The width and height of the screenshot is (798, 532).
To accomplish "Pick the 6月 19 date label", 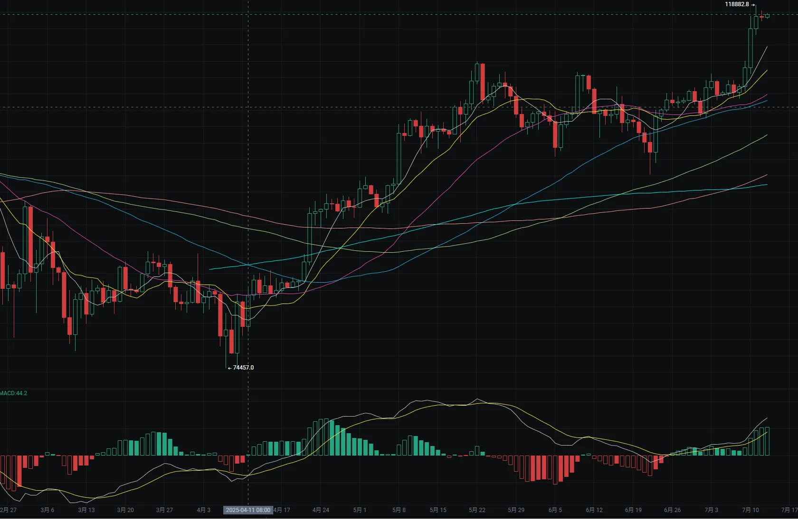I will (x=633, y=510).
